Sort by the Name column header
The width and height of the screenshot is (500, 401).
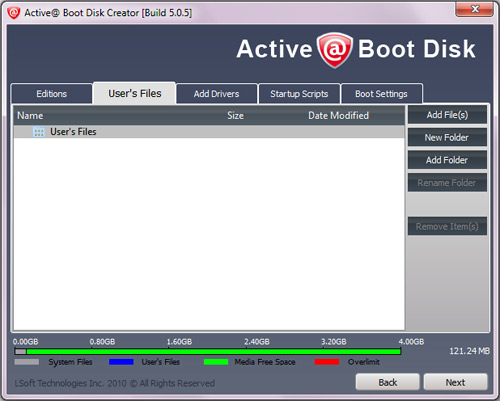coord(30,116)
